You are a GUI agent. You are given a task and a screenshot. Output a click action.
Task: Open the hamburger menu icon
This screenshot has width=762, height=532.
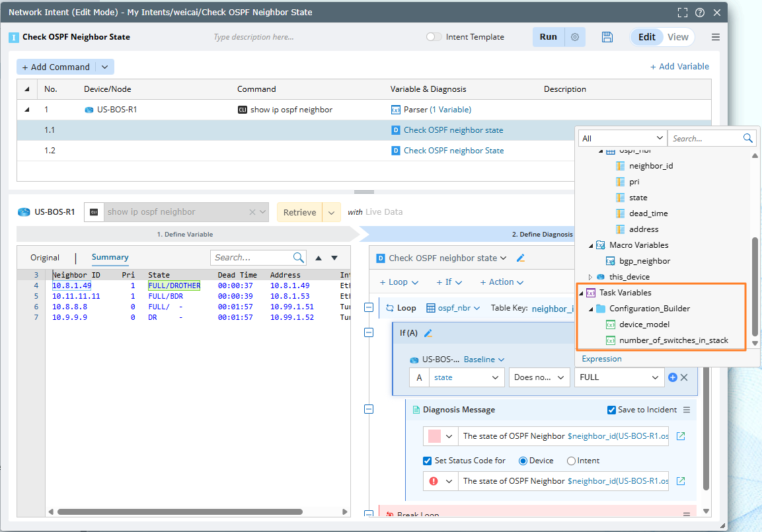coord(716,37)
